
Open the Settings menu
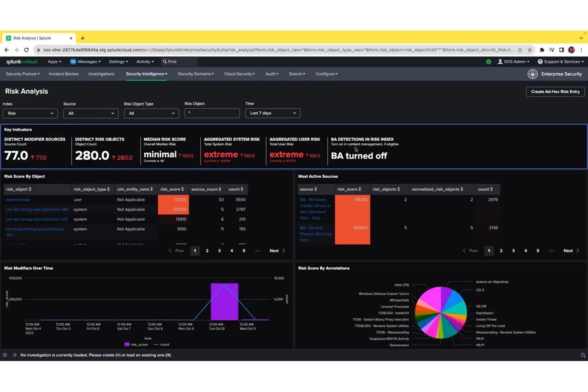pyautogui.click(x=118, y=62)
